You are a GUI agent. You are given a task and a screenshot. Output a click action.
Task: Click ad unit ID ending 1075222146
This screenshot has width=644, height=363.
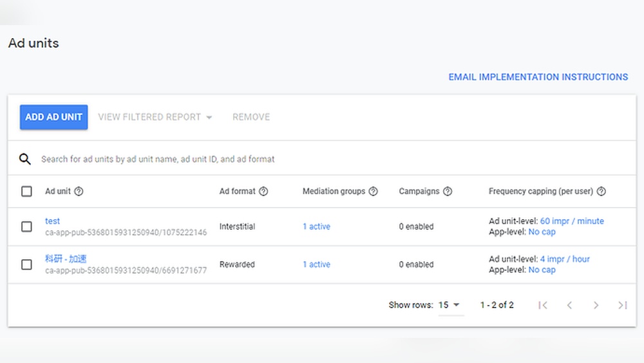point(126,232)
